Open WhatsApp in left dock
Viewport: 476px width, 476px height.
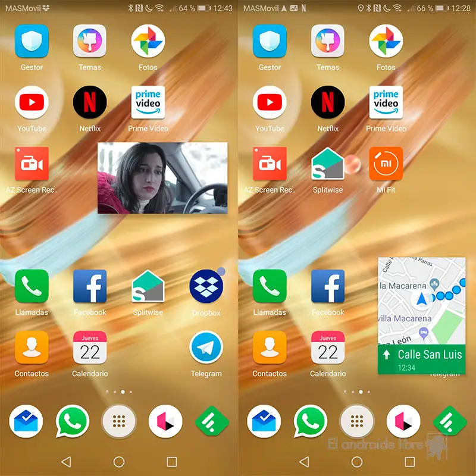(72, 421)
